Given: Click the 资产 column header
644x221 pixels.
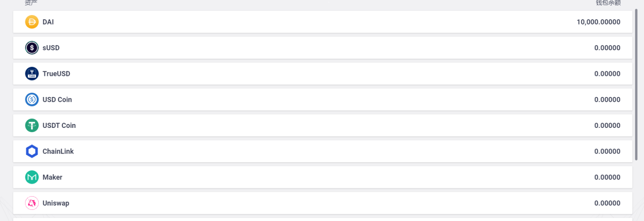Looking at the screenshot, I should click(31, 3).
